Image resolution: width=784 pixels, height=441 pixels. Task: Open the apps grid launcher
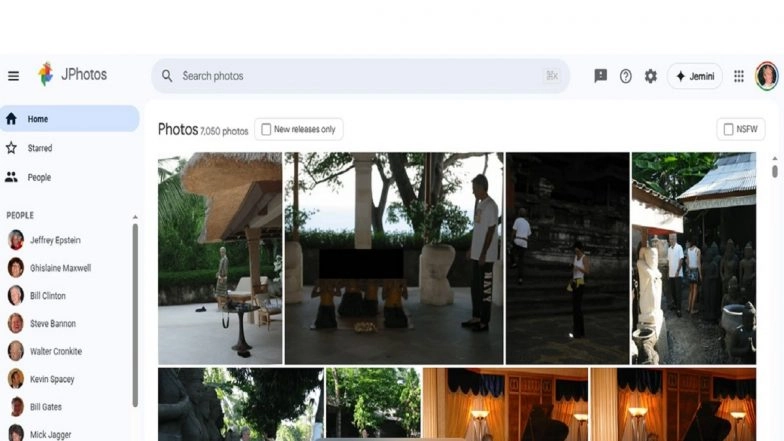[739, 76]
